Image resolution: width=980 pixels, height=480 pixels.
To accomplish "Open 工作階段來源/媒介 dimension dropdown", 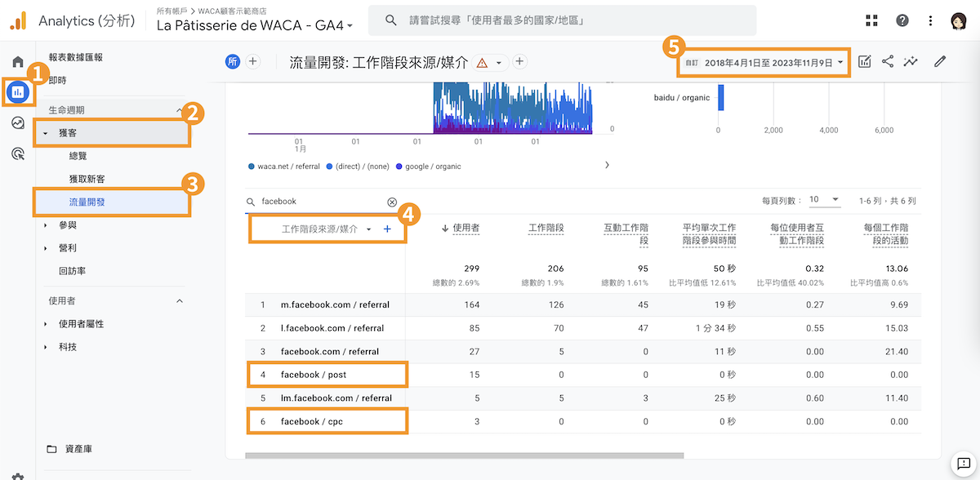I will click(x=327, y=229).
